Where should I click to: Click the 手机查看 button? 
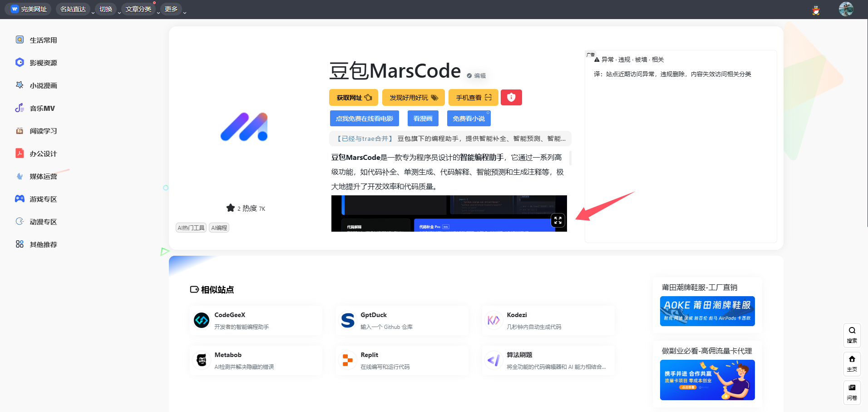[x=473, y=97]
